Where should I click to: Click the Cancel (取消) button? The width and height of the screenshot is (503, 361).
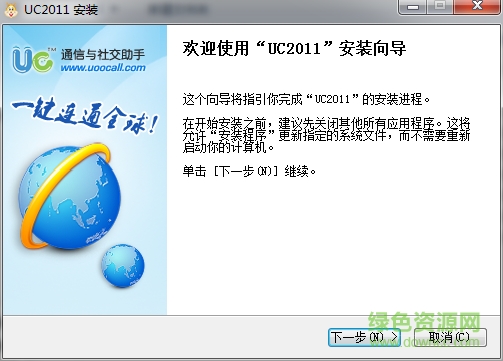point(450,337)
